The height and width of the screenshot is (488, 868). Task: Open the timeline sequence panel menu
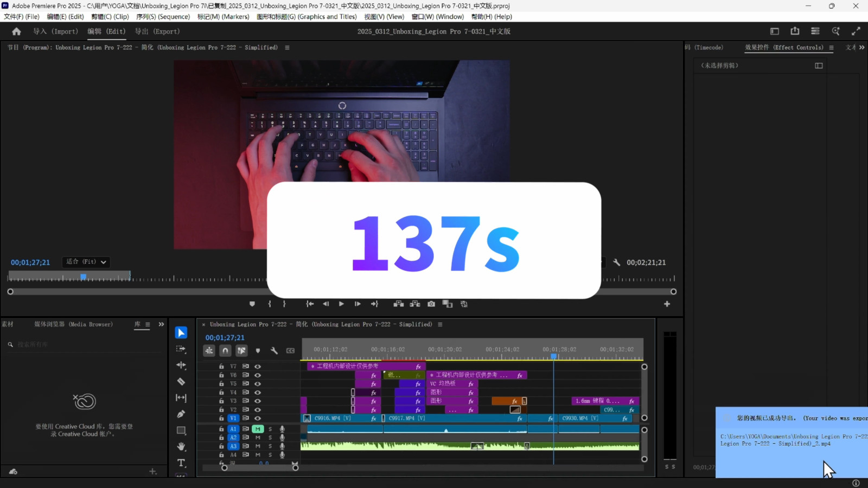[440, 325]
